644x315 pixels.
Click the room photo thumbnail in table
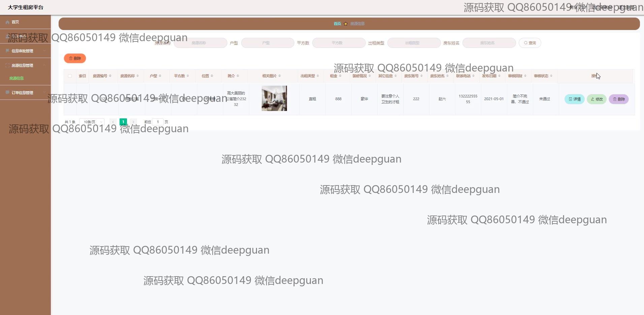click(274, 98)
